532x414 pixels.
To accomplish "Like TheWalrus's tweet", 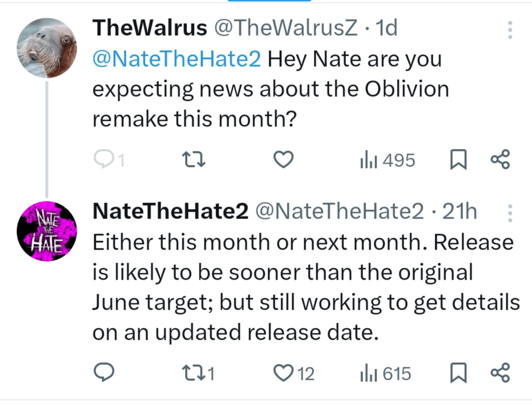I will tap(283, 160).
